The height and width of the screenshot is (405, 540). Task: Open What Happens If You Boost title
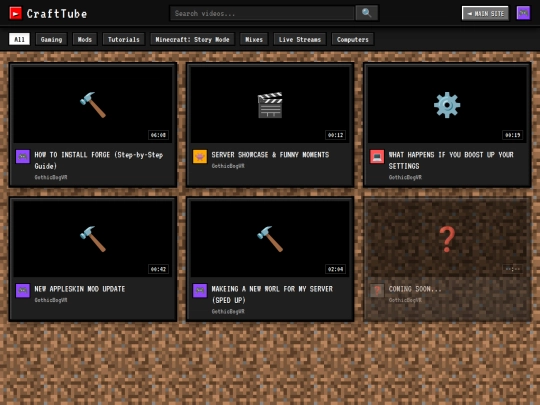point(451,160)
